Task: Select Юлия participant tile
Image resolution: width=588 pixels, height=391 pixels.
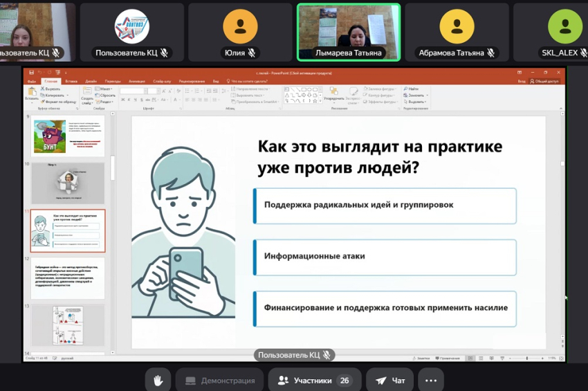Action: (240, 33)
